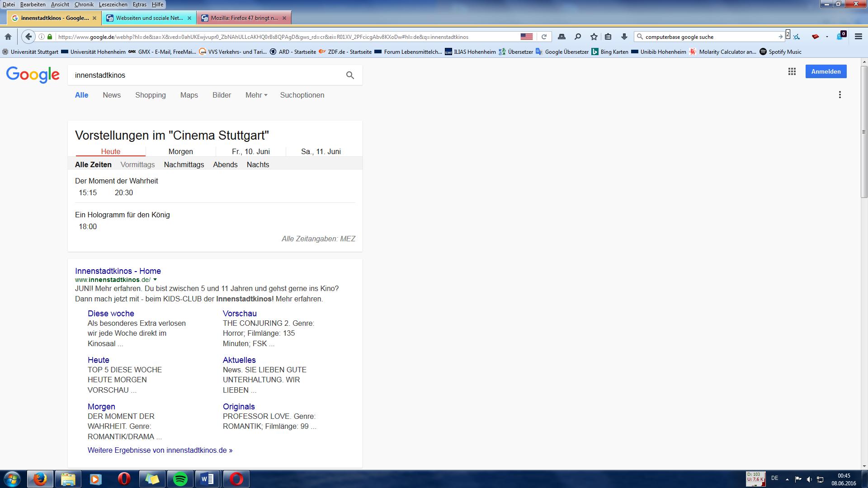This screenshot has width=868, height=488.
Task: Click the Google search magnifier icon
Action: 350,75
